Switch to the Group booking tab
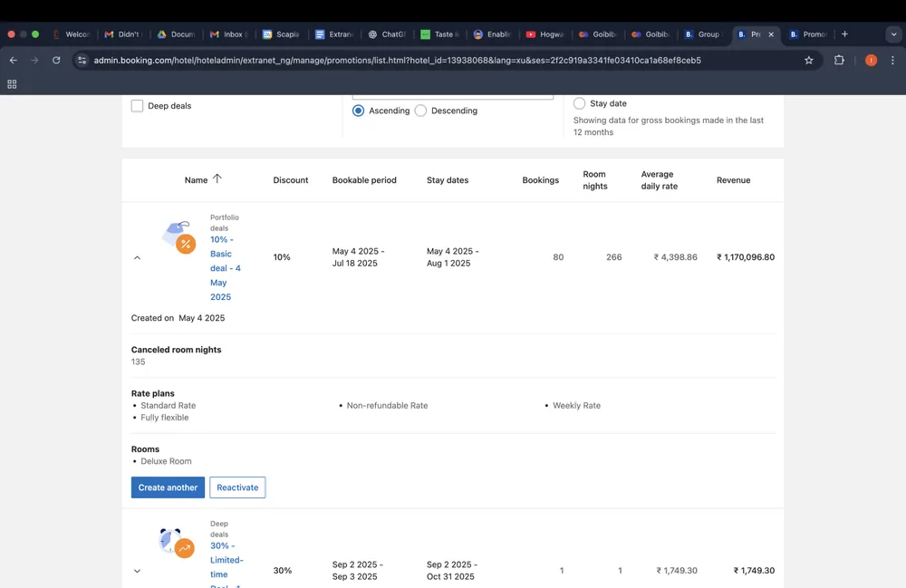Viewport: 906px width, 588px height. pyautogui.click(x=703, y=34)
